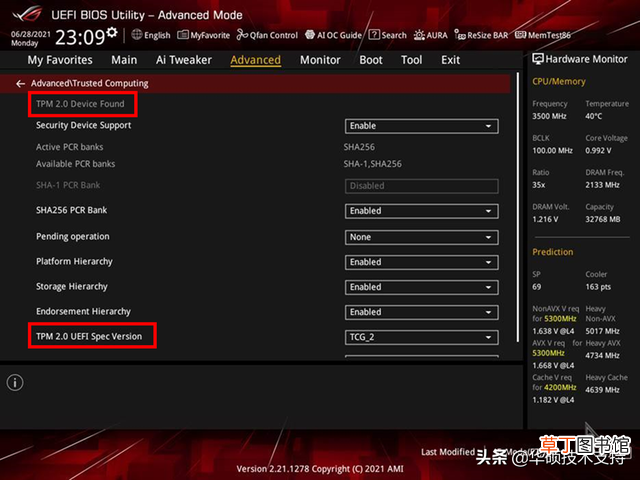
Task: Open clock settings gear icon
Action: click(112, 32)
